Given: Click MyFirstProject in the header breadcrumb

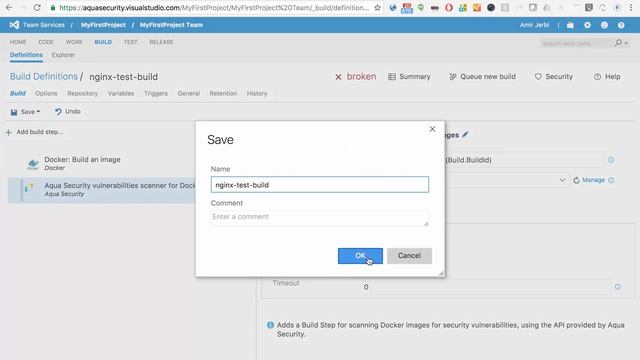Looking at the screenshot, I should tap(103, 25).
